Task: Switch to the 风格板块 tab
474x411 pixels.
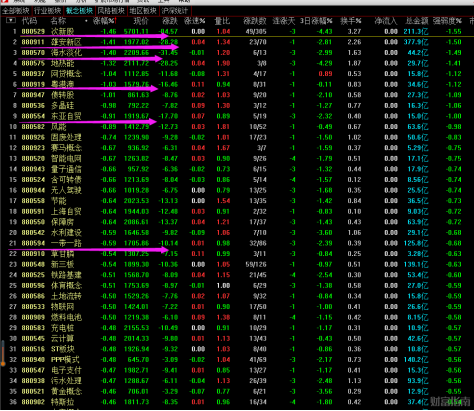Action: pos(111,11)
